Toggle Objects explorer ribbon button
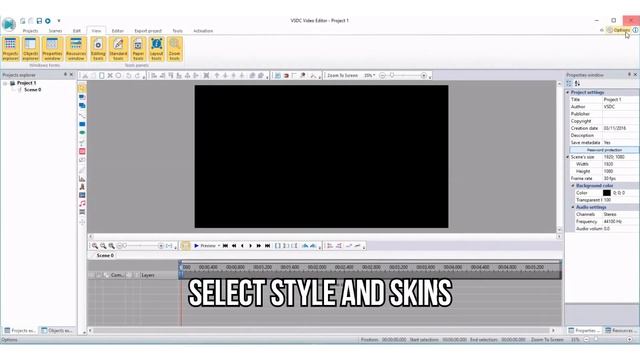 click(x=31, y=49)
